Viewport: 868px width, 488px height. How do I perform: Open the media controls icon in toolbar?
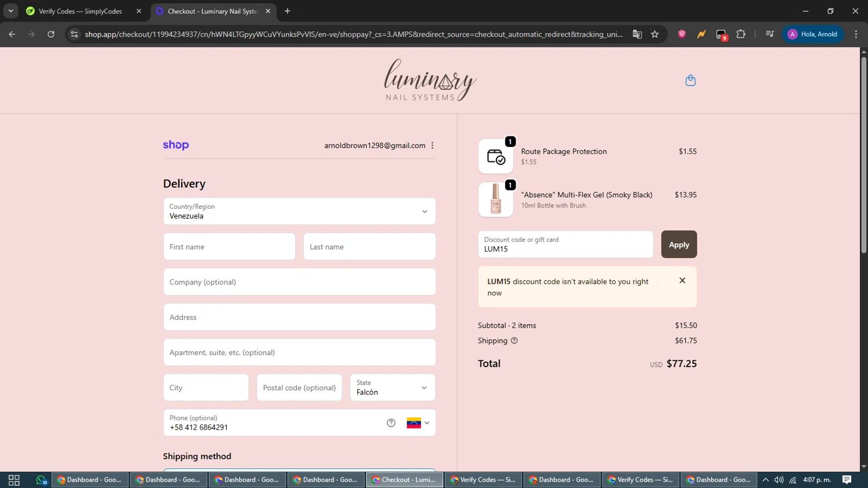pyautogui.click(x=770, y=34)
